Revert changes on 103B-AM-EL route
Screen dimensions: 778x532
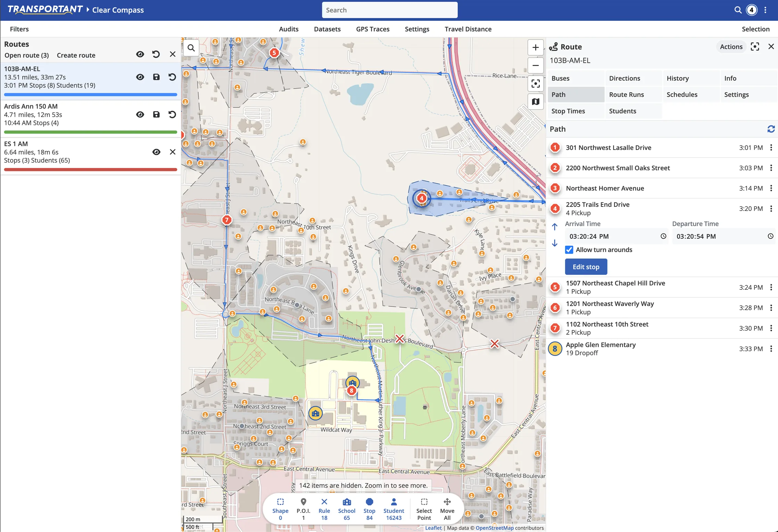[172, 77]
